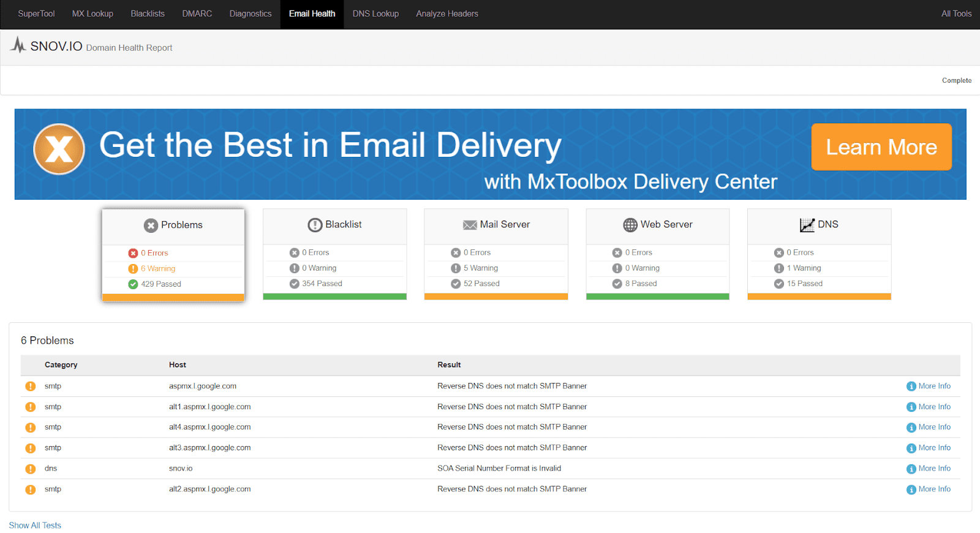Select 429 Passed in Problems card
Image resolution: width=980 pixels, height=533 pixels.
pos(160,284)
